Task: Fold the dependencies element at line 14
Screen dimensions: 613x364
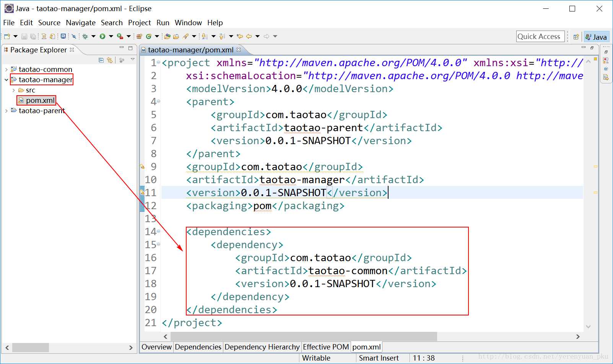Action: point(158,231)
